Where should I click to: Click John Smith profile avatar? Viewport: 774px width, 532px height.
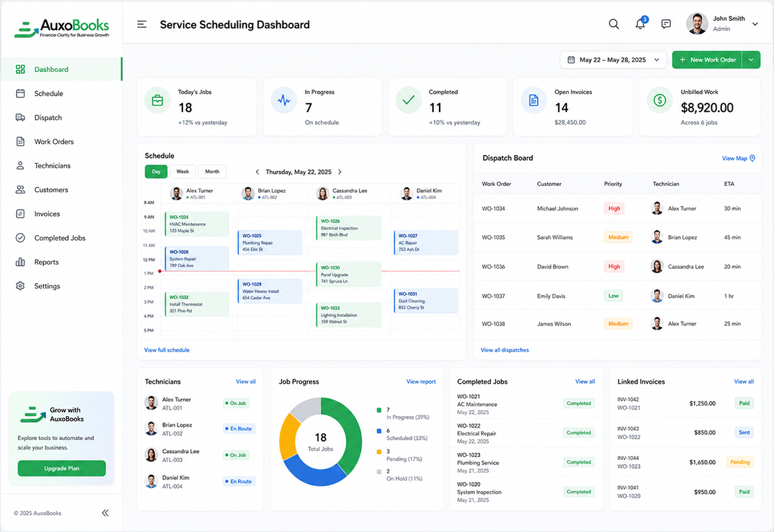697,24
